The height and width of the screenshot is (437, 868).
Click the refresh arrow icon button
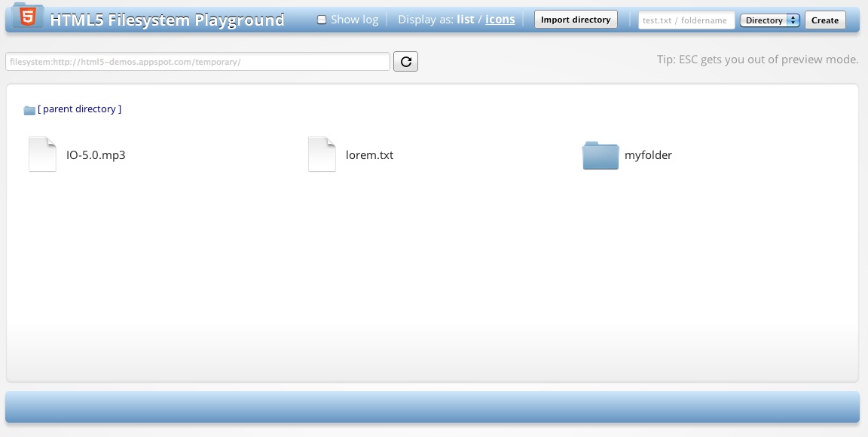tap(406, 62)
